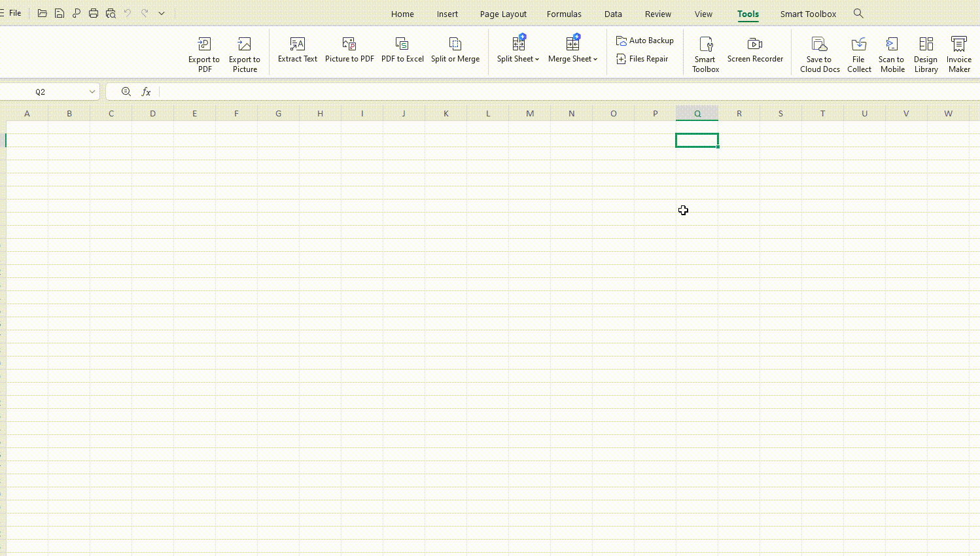
Task: Click the Save icon in quick access toolbar
Action: [x=60, y=13]
